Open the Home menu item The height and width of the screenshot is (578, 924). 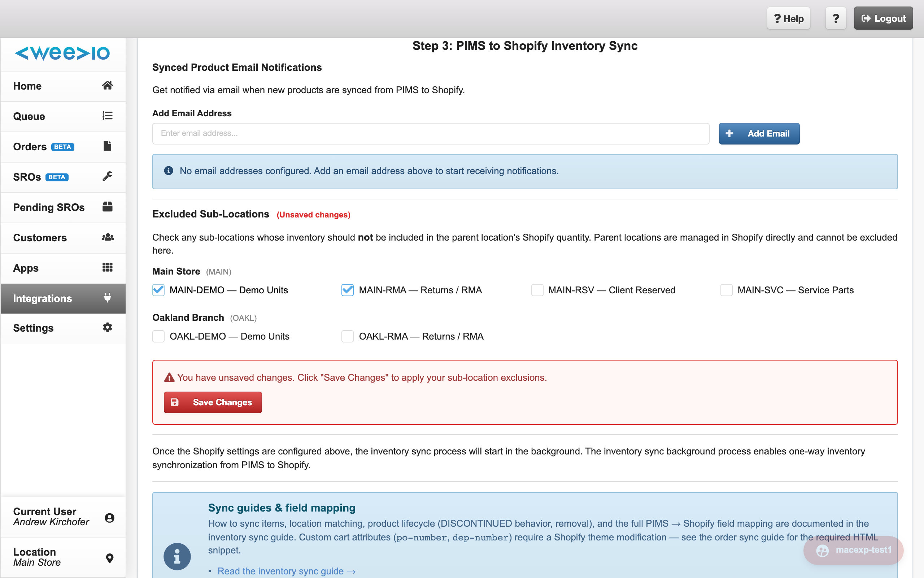tap(63, 86)
